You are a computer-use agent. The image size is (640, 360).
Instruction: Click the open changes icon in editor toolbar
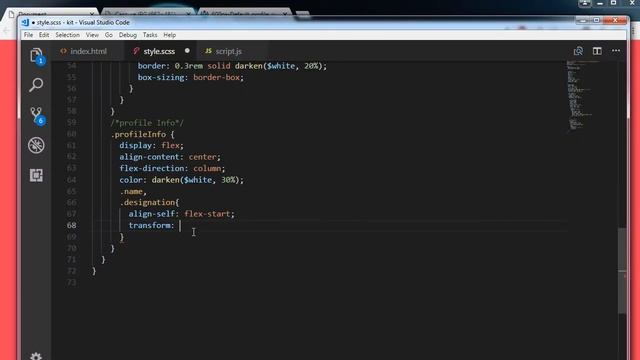(578, 51)
